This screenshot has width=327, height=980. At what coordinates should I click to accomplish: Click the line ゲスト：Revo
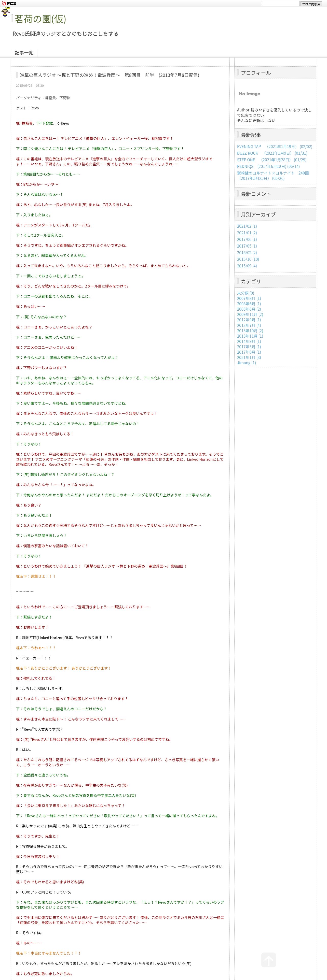click(28, 108)
